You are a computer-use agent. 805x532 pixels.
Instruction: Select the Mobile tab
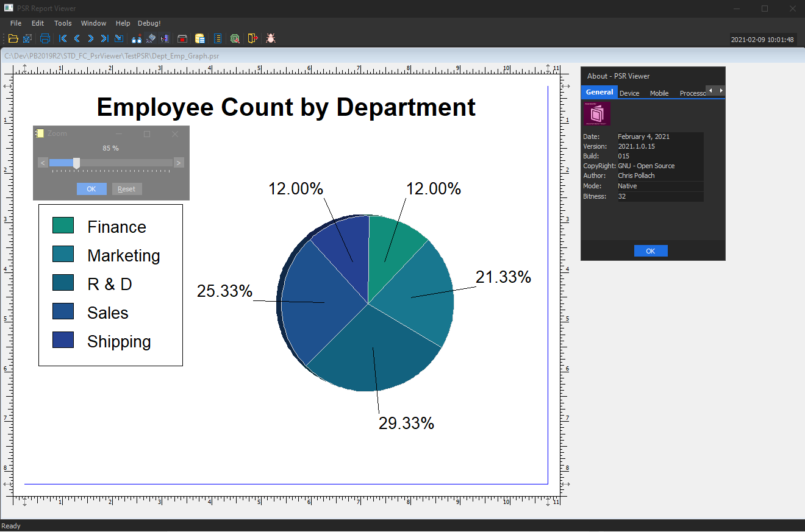point(659,93)
